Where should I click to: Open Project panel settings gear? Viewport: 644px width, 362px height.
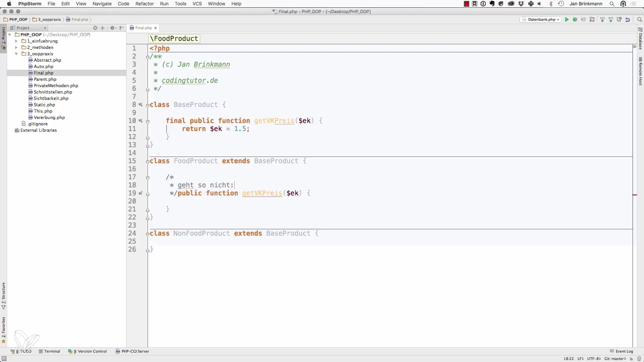pos(113,28)
